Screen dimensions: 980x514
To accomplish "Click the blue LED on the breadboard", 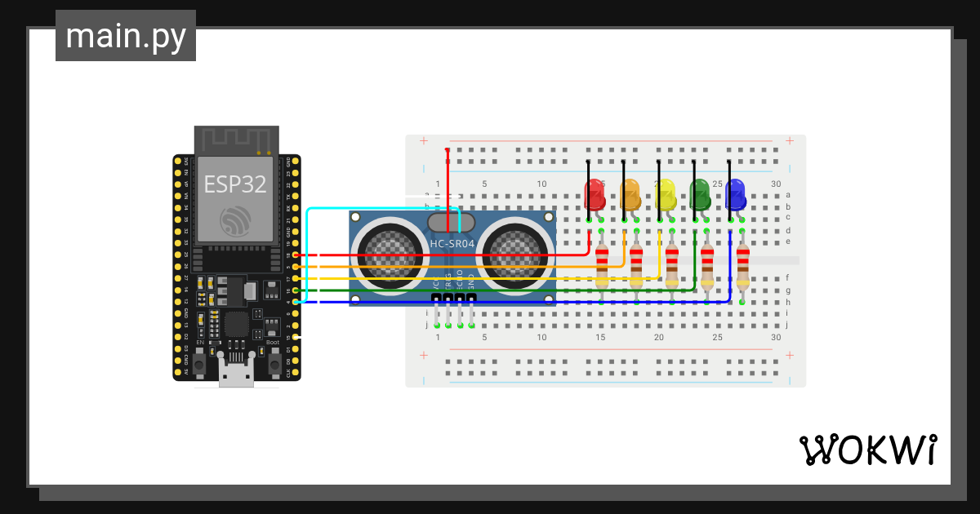I will (x=735, y=196).
